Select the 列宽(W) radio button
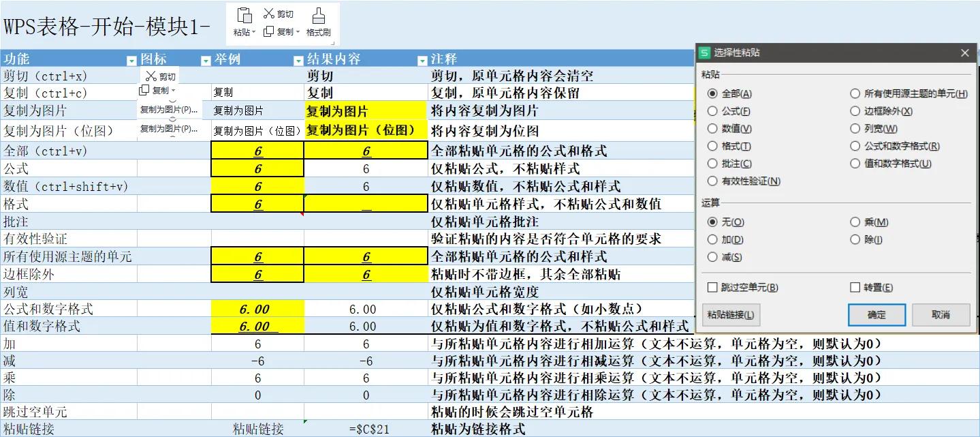This screenshot has height=437, width=980. click(x=855, y=129)
